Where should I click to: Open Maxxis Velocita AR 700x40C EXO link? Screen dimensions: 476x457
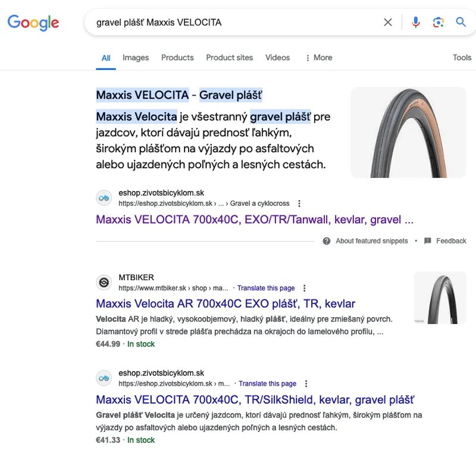[x=226, y=303]
